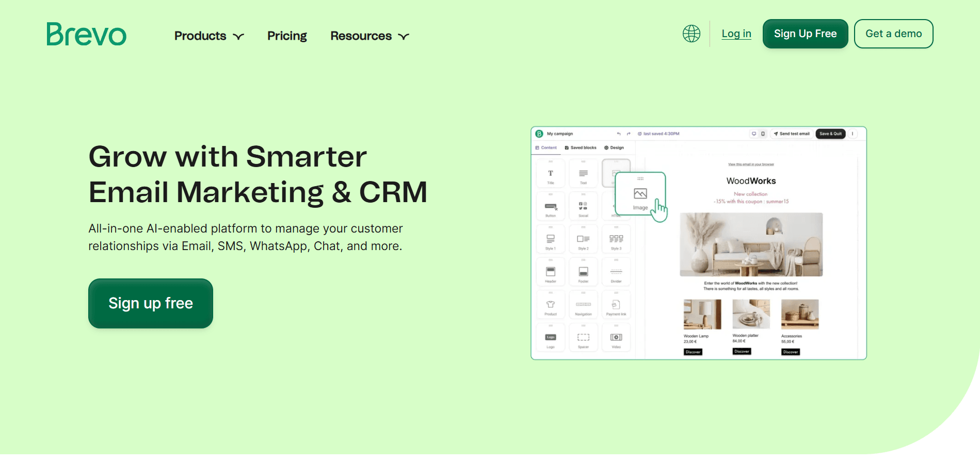Select the Text block in the editor preview

(583, 174)
